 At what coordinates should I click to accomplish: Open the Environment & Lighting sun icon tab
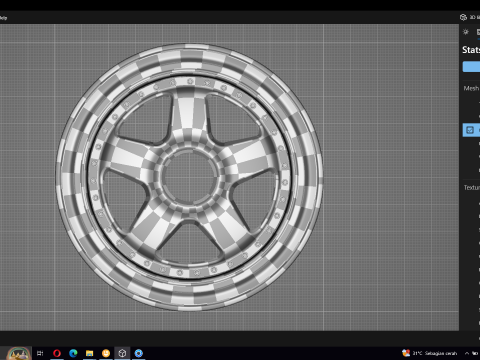[466, 32]
